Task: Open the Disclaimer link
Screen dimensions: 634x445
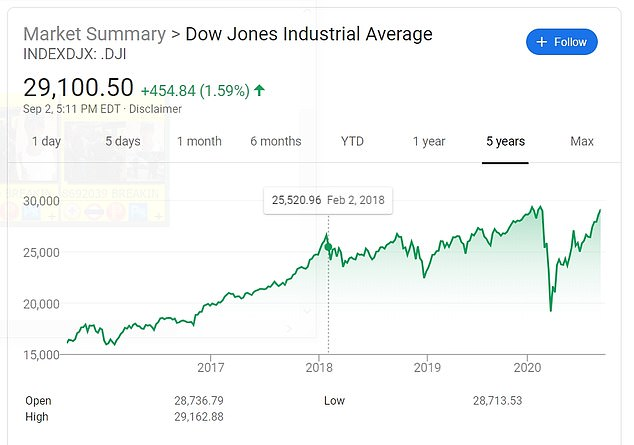Action: 155,109
